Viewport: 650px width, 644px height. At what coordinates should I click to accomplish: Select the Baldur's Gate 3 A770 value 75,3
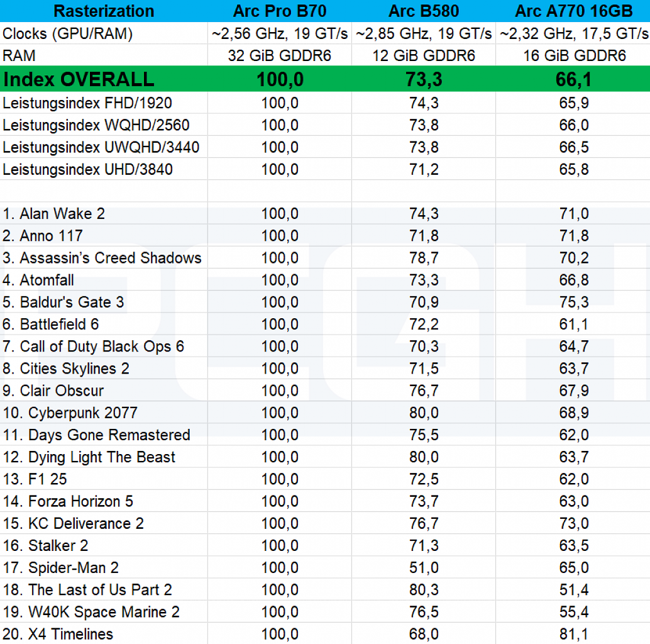point(574,302)
